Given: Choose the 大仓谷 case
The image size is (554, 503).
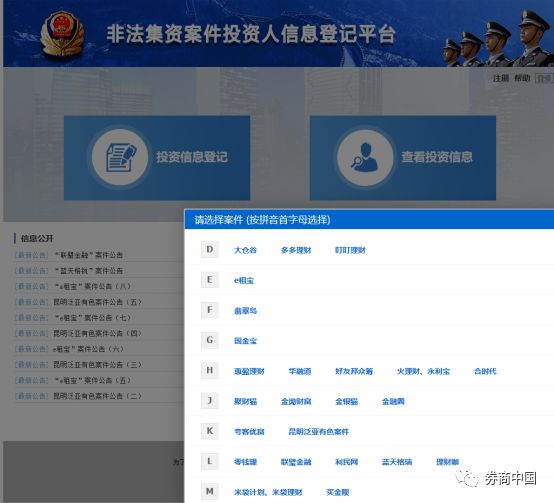Looking at the screenshot, I should click(245, 250).
